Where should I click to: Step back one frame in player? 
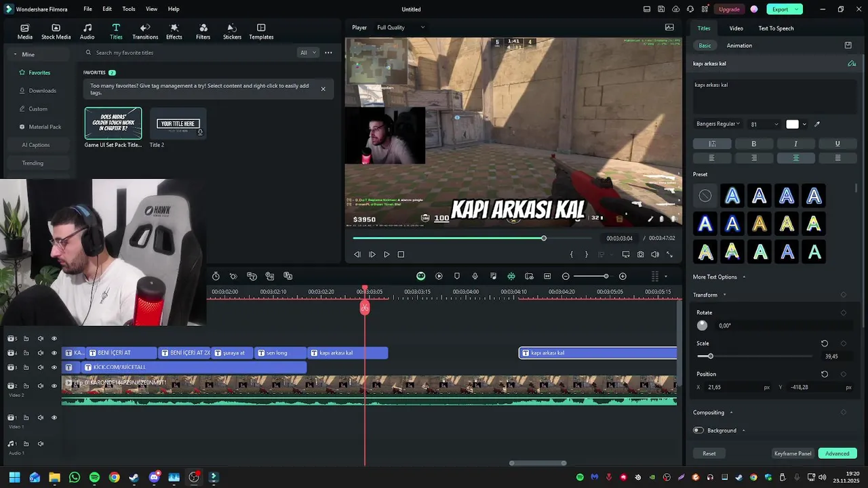(357, 254)
